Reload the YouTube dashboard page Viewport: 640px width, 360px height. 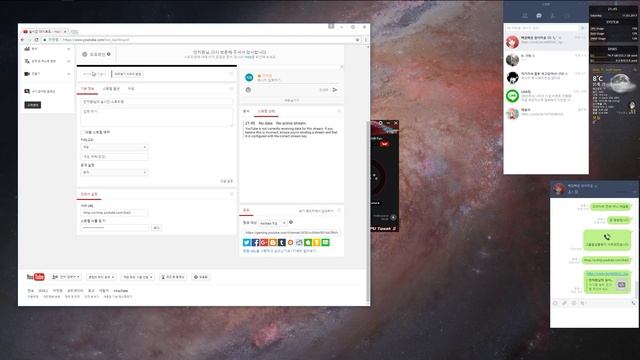point(36,40)
